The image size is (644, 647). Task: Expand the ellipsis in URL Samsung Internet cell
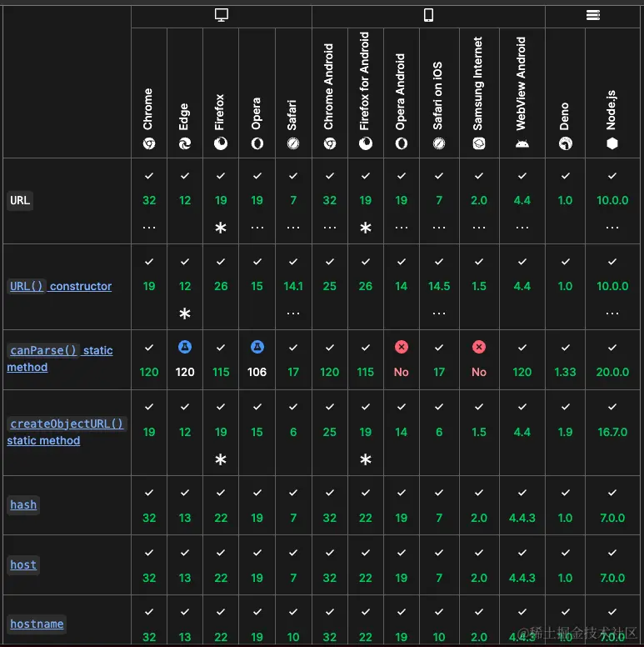coord(479,228)
